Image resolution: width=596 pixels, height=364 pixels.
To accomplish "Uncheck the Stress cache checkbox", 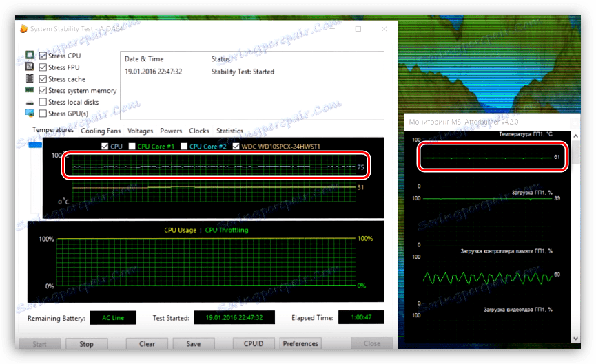I will coord(43,79).
